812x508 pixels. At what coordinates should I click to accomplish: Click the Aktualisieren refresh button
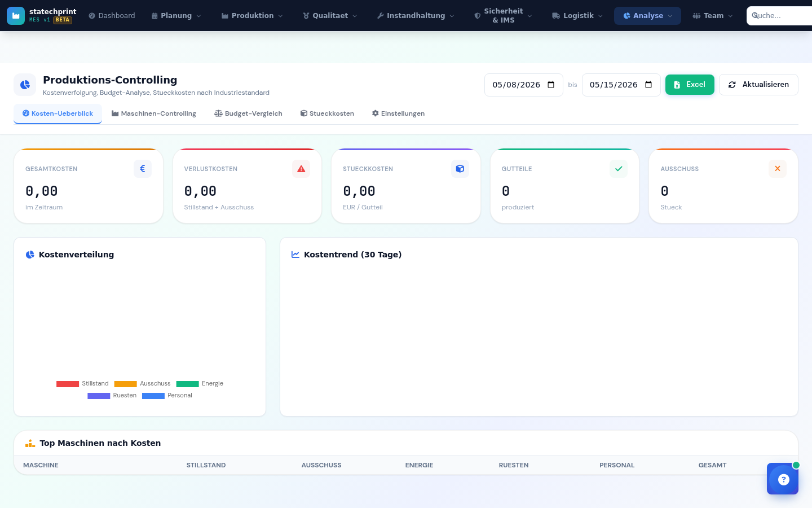click(x=758, y=85)
